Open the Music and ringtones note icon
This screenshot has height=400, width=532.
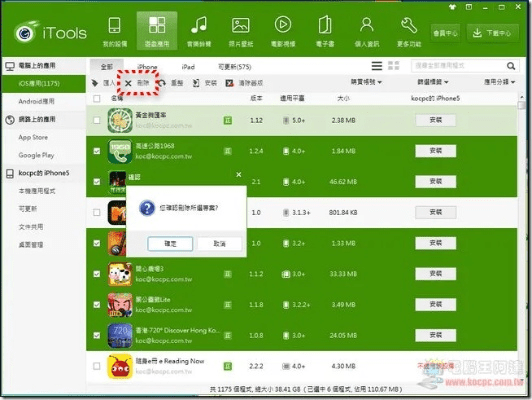(x=199, y=25)
